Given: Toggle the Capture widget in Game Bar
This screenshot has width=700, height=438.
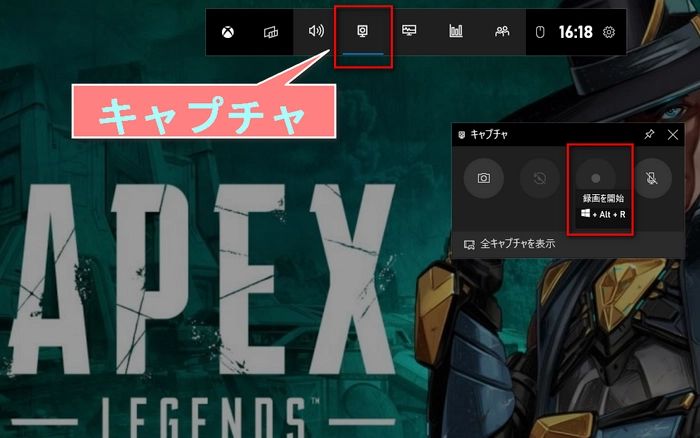Looking at the screenshot, I should [362, 31].
